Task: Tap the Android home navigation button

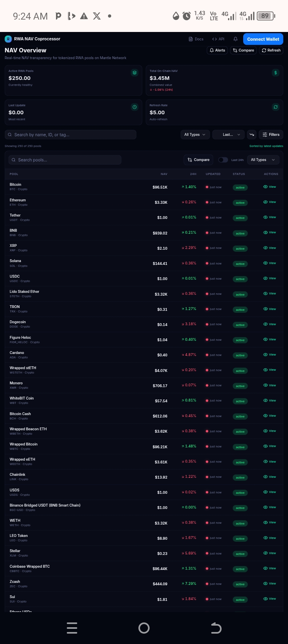Action: pyautogui.click(x=144, y=628)
